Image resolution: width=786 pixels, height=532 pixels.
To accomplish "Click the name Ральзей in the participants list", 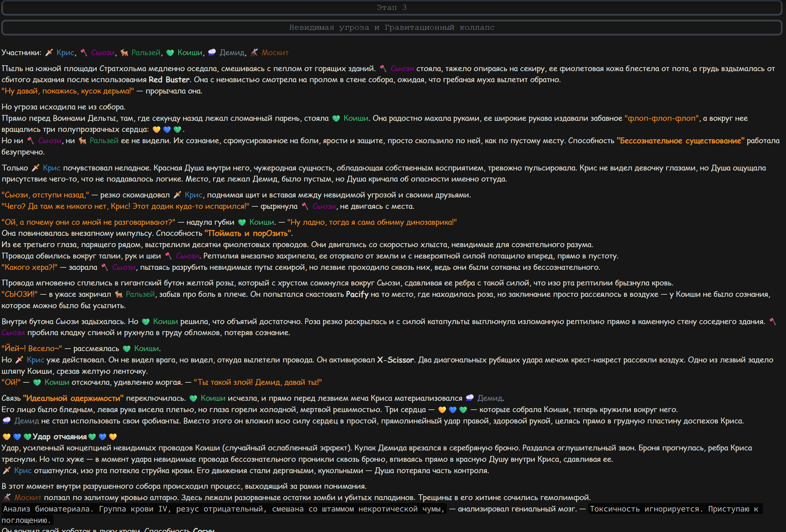I will point(146,52).
